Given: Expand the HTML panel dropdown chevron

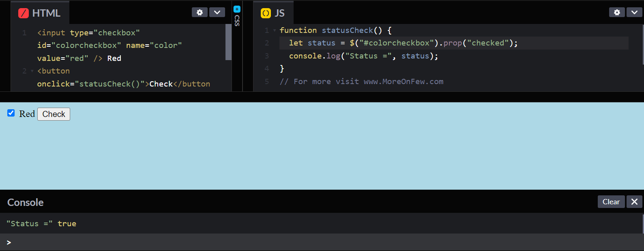Looking at the screenshot, I should (217, 12).
